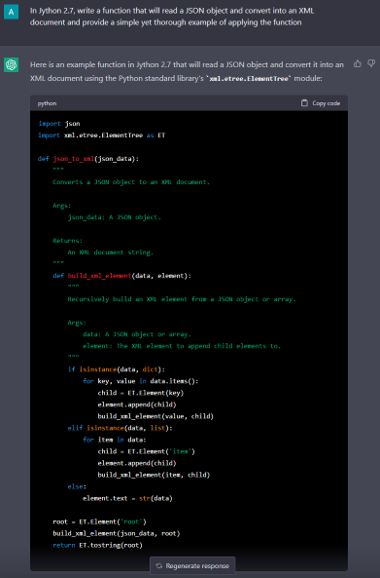Click the 'Returns:' docstring heading
This screenshot has width=380, height=578.
coord(68,241)
